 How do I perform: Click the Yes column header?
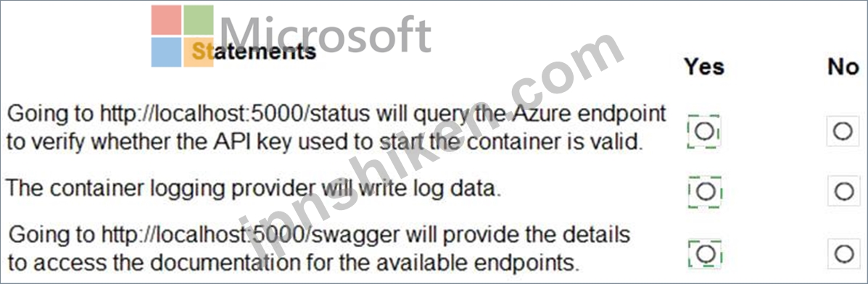[703, 67]
